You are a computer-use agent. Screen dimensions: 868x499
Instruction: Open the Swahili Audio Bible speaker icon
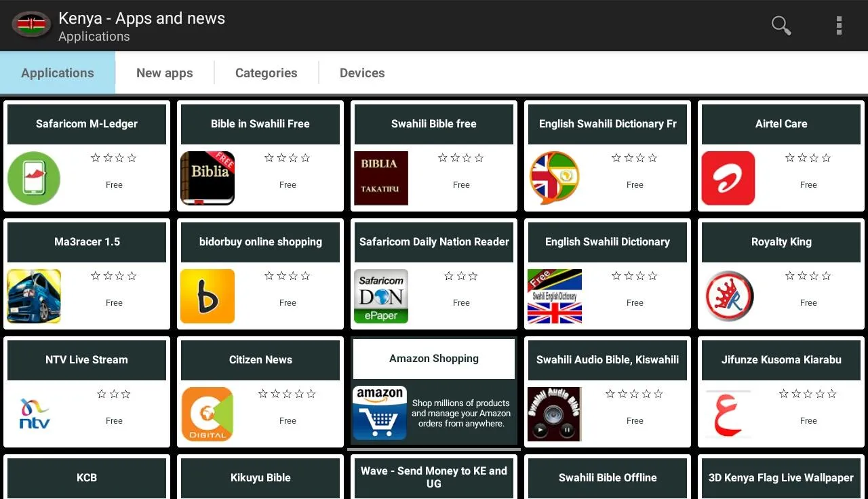click(x=555, y=414)
